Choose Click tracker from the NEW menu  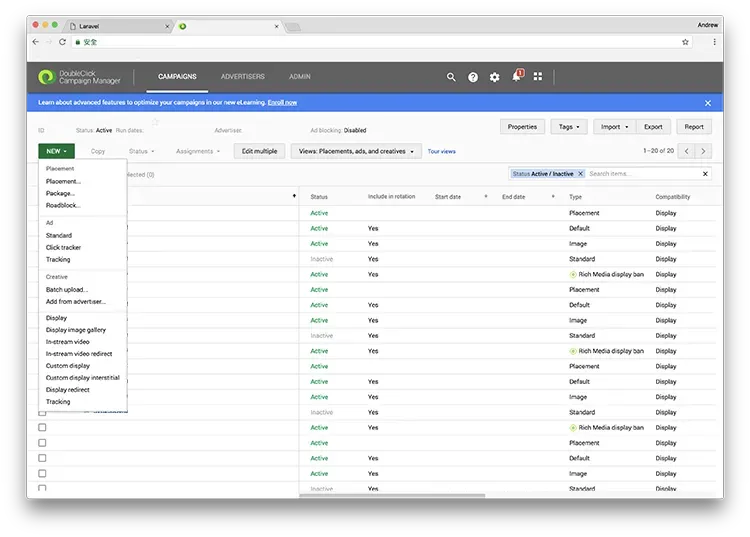[64, 247]
